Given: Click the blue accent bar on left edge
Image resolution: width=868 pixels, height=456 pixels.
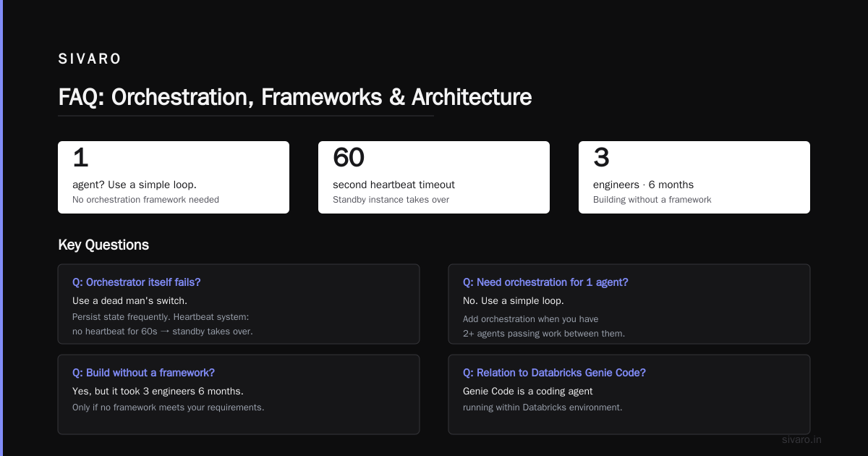Looking at the screenshot, I should 1,228.
